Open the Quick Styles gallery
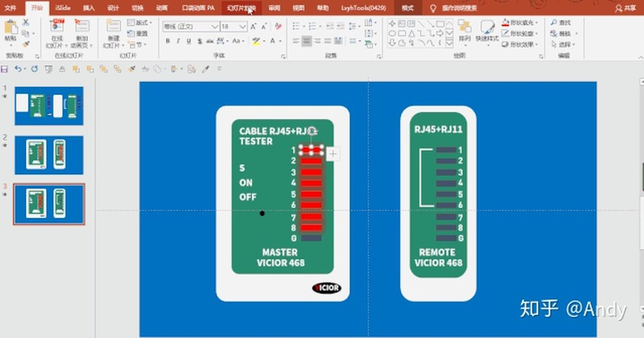Viewport: 644px width, 338px height. click(x=487, y=30)
